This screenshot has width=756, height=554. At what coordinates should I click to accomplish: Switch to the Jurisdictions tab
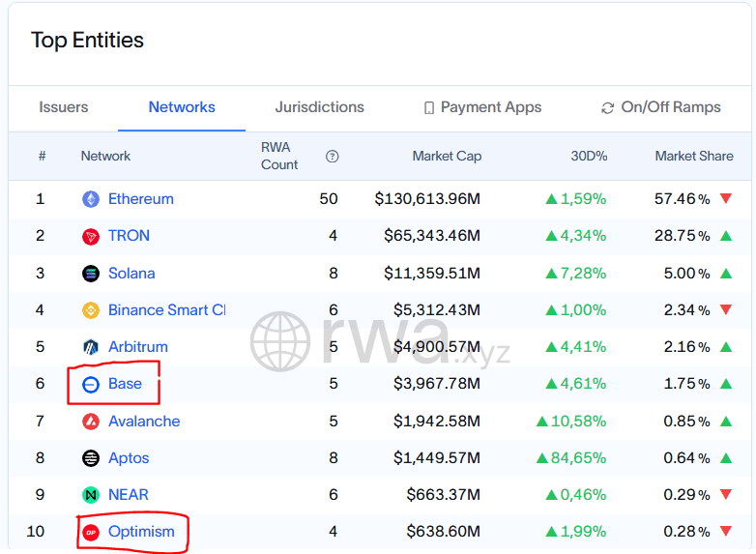pyautogui.click(x=320, y=107)
